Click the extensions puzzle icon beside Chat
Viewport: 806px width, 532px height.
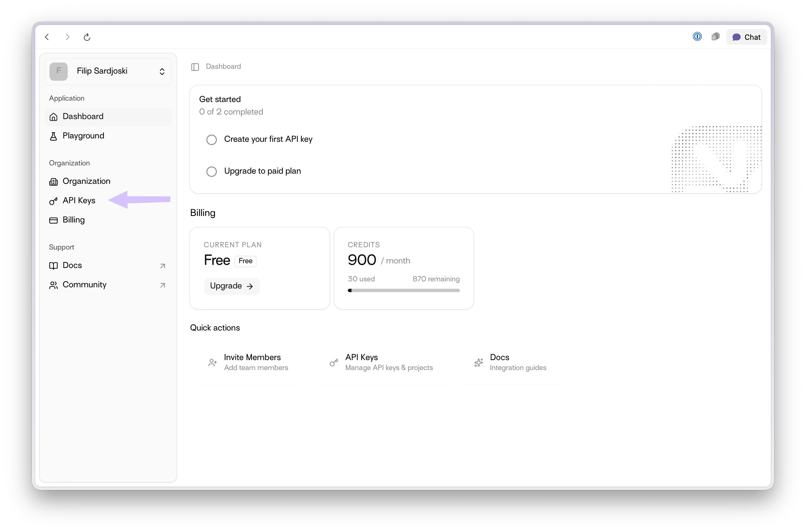pos(715,37)
